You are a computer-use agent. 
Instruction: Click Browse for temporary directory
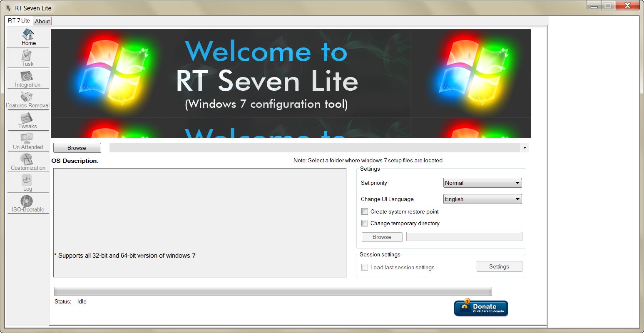point(382,237)
